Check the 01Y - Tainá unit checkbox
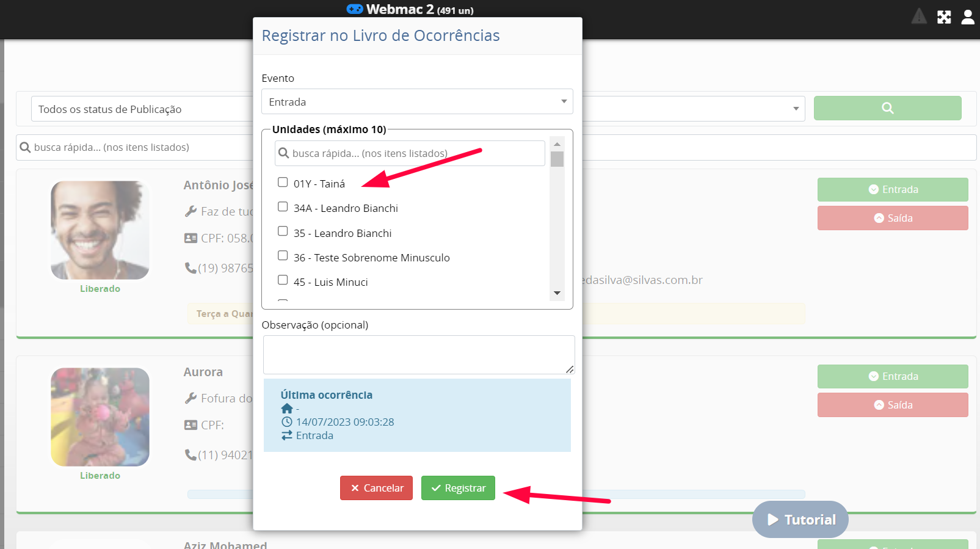The width and height of the screenshot is (980, 549). [283, 183]
